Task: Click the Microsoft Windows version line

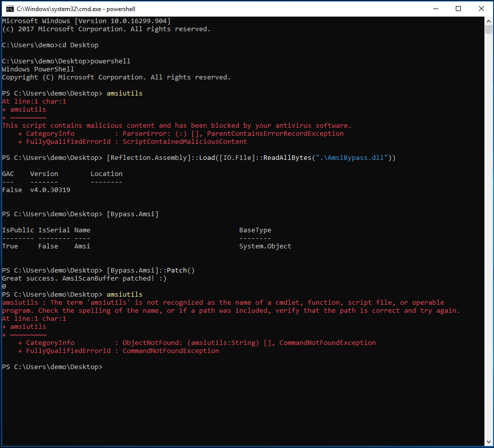Action: 88,21
